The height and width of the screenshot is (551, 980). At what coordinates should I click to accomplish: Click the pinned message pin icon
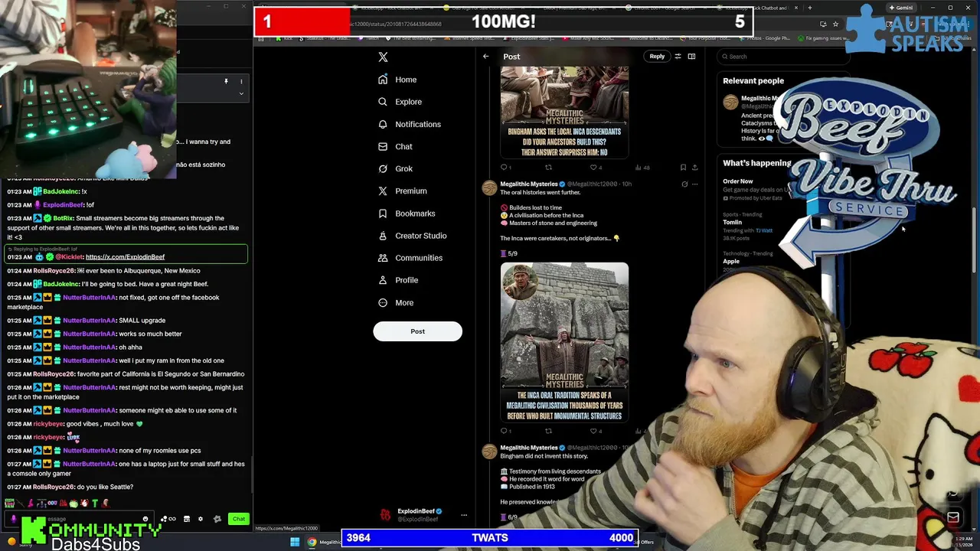click(x=226, y=81)
